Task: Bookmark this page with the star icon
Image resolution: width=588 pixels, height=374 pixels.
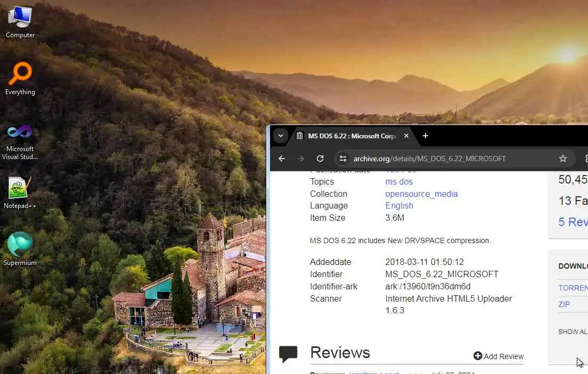Action: coord(562,159)
